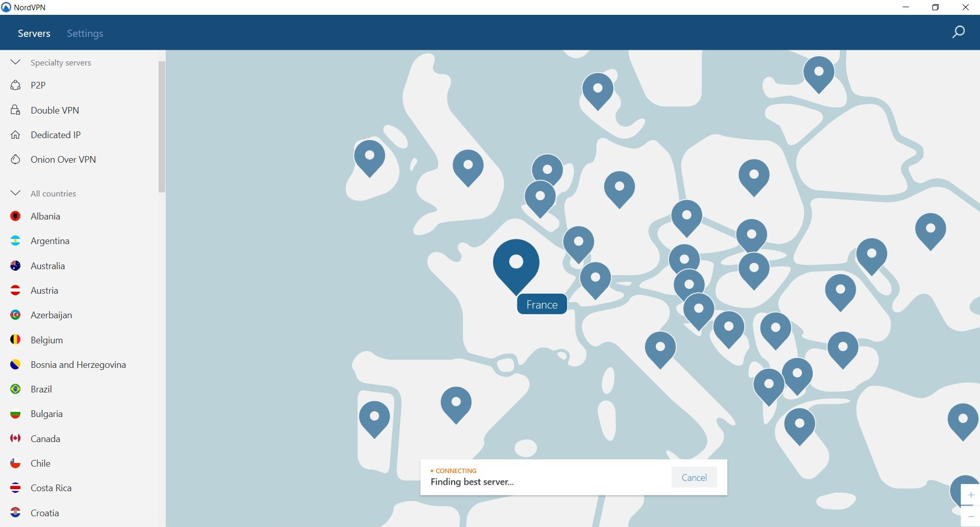This screenshot has width=980, height=527.
Task: Close the NordVPN window
Action: [965, 7]
